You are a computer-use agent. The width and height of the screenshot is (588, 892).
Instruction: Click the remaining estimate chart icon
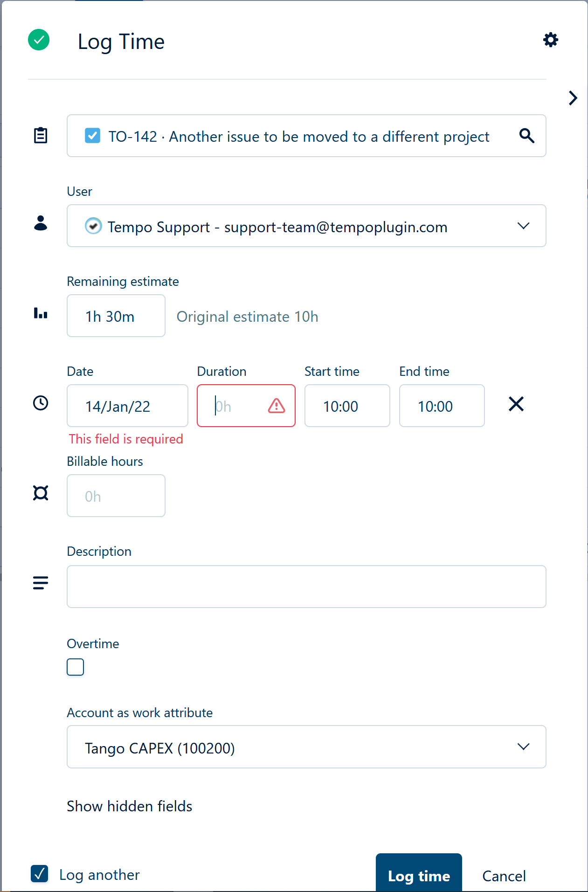point(41,313)
